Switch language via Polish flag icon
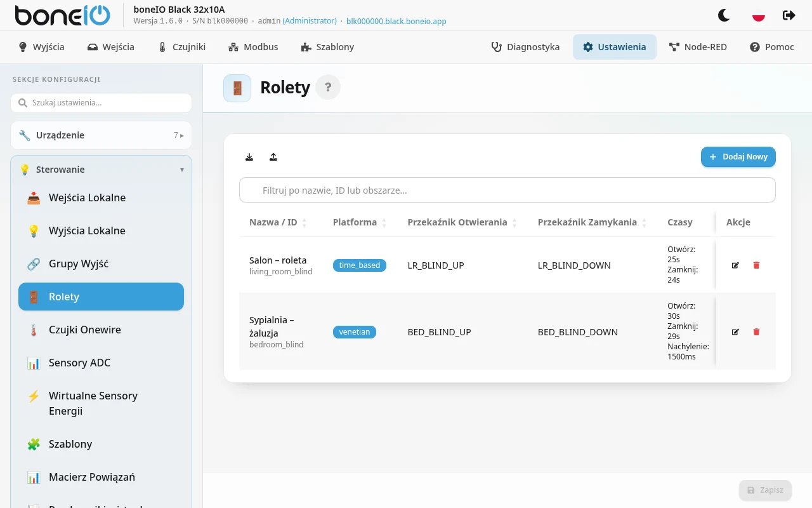812x508 pixels. tap(758, 15)
